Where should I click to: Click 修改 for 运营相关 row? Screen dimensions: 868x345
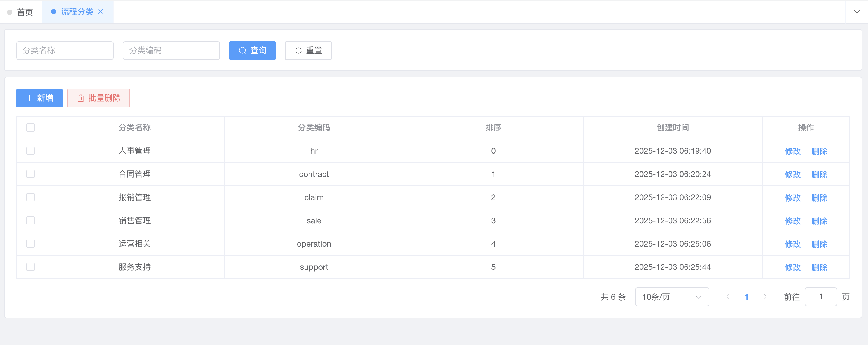tap(793, 244)
